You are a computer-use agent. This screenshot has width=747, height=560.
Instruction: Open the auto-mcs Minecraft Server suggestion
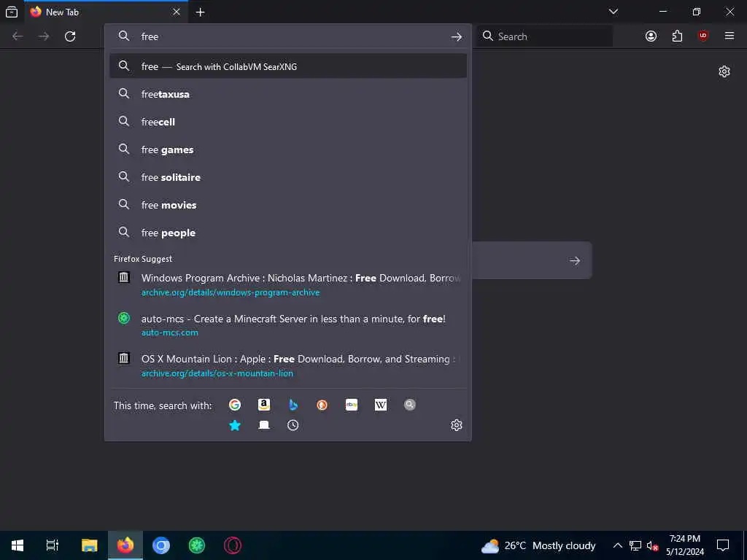[x=288, y=324]
